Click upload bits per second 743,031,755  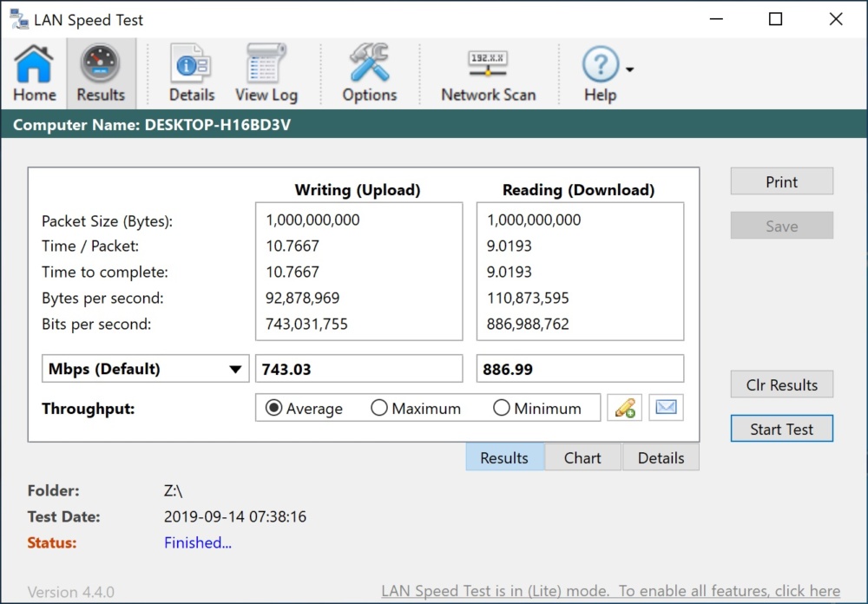tap(306, 324)
